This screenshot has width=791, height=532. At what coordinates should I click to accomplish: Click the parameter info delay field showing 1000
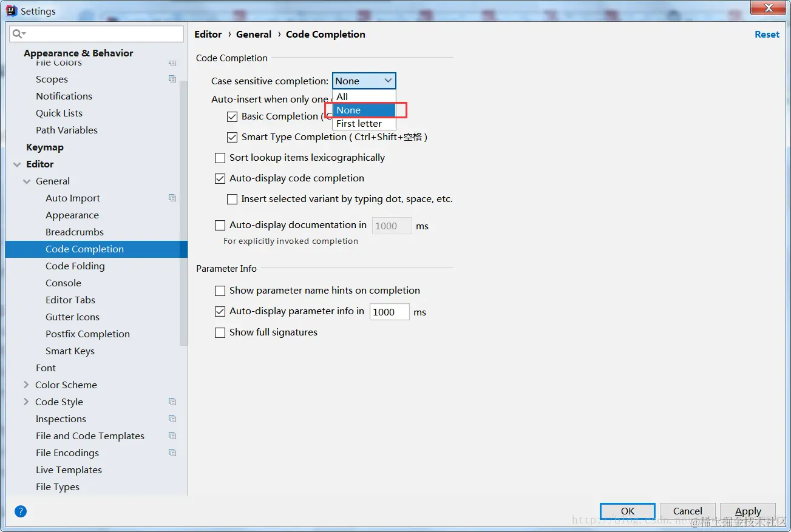[x=389, y=312]
